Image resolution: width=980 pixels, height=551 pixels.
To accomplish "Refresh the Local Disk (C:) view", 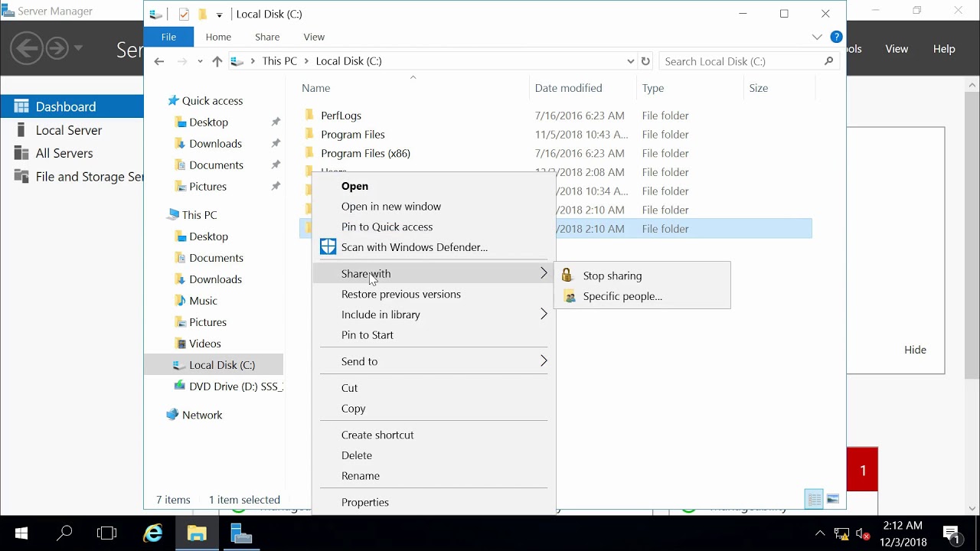I will 645,61.
